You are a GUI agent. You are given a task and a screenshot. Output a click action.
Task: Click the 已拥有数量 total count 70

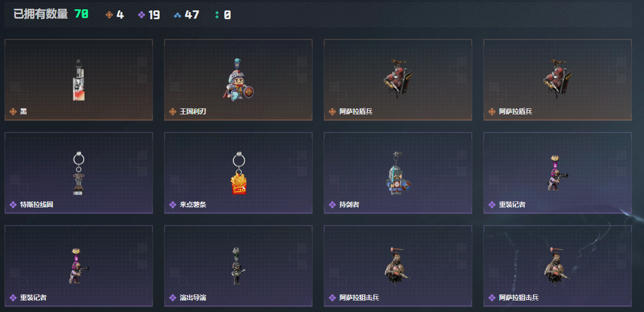(x=81, y=15)
